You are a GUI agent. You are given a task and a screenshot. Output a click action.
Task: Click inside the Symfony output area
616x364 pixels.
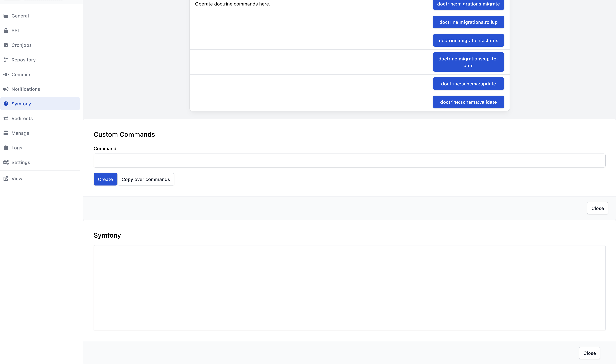coord(350,288)
